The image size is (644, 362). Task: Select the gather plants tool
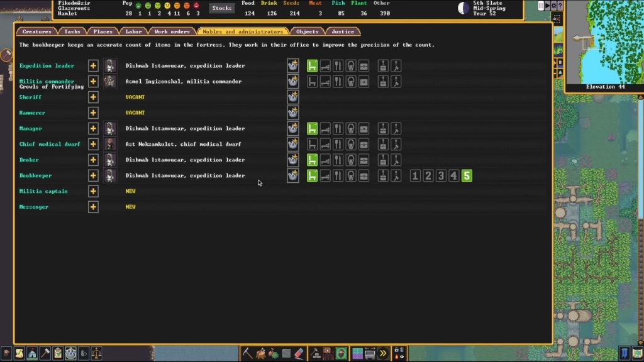point(274,353)
